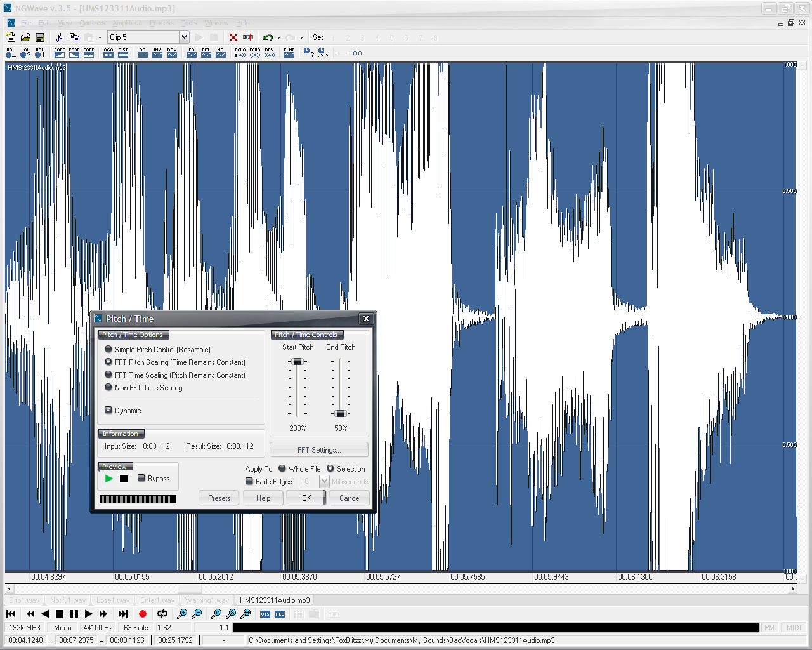812x650 pixels.
Task: Open the undo history dropdown arrow
Action: pyautogui.click(x=278, y=37)
